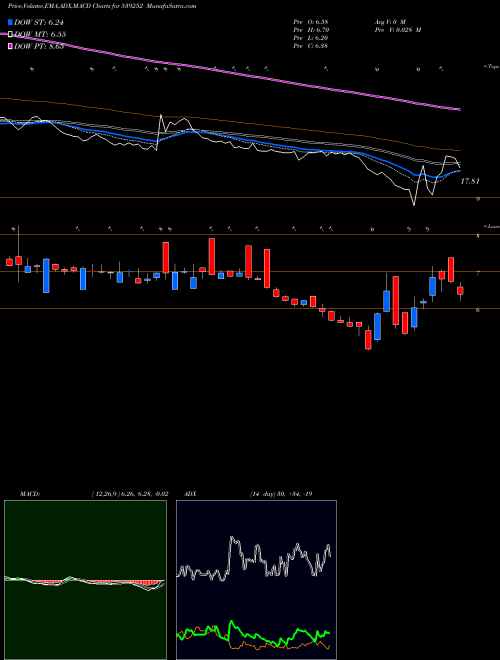
Task: Click the '7' price axis label
Action: click(x=478, y=273)
